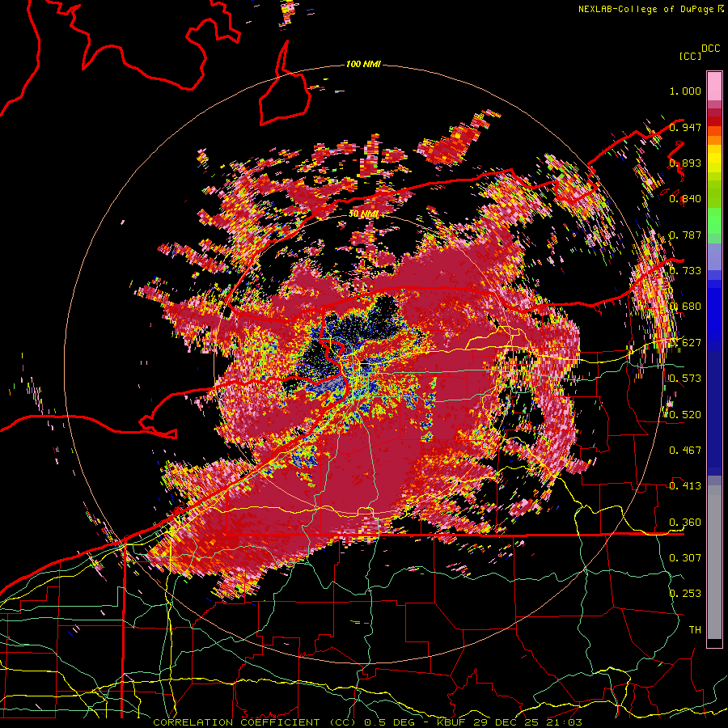Viewport: 728px width, 728px height.
Task: Click the 0.733 scale value
Action: pos(685,271)
